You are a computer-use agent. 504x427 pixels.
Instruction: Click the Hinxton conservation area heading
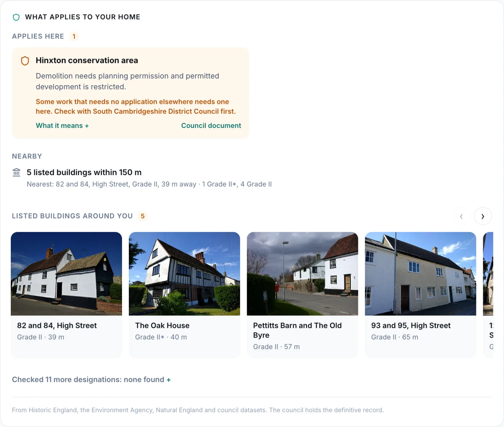[87, 61]
